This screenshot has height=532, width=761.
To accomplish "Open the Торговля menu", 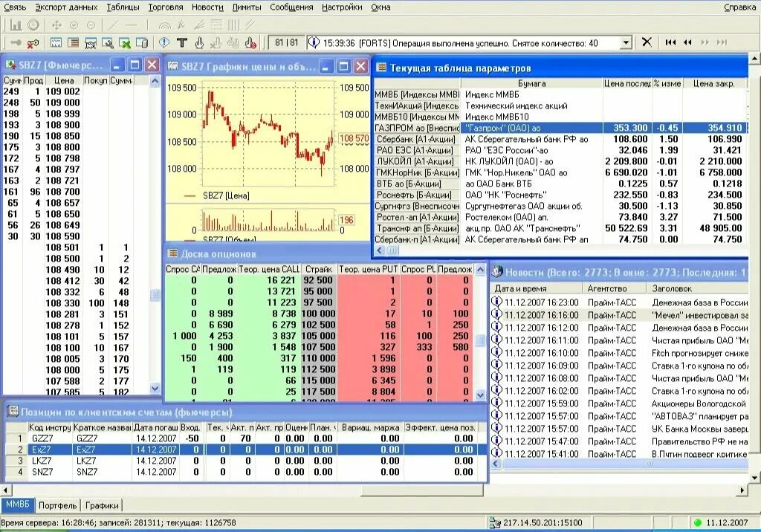I will [166, 7].
